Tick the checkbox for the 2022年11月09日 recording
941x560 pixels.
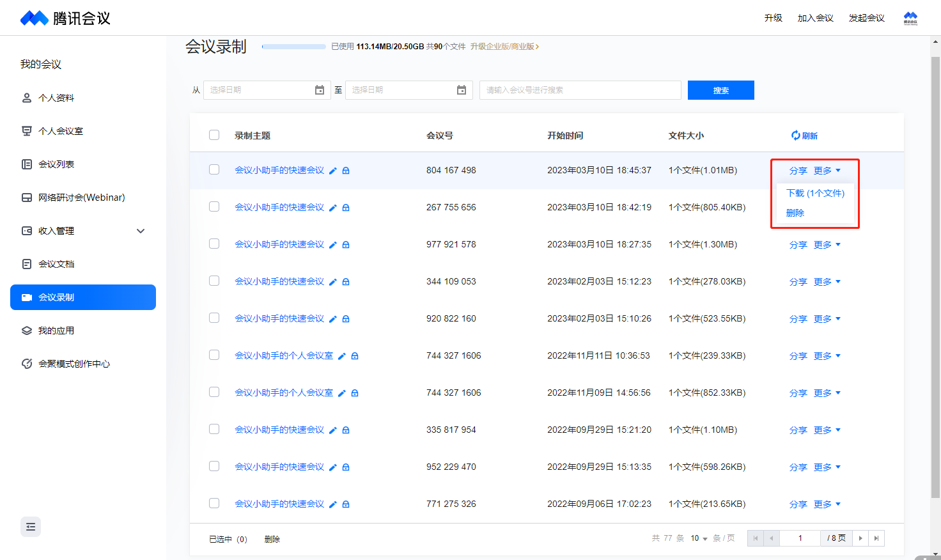pos(214,392)
